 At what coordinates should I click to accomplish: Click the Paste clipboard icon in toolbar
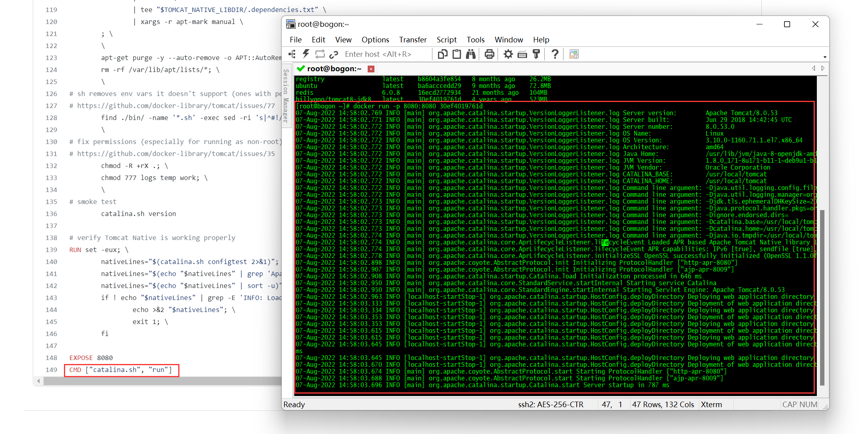click(x=457, y=54)
